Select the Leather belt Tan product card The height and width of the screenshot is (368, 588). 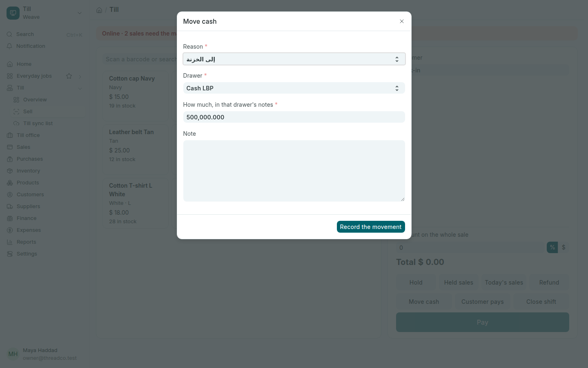click(136, 150)
